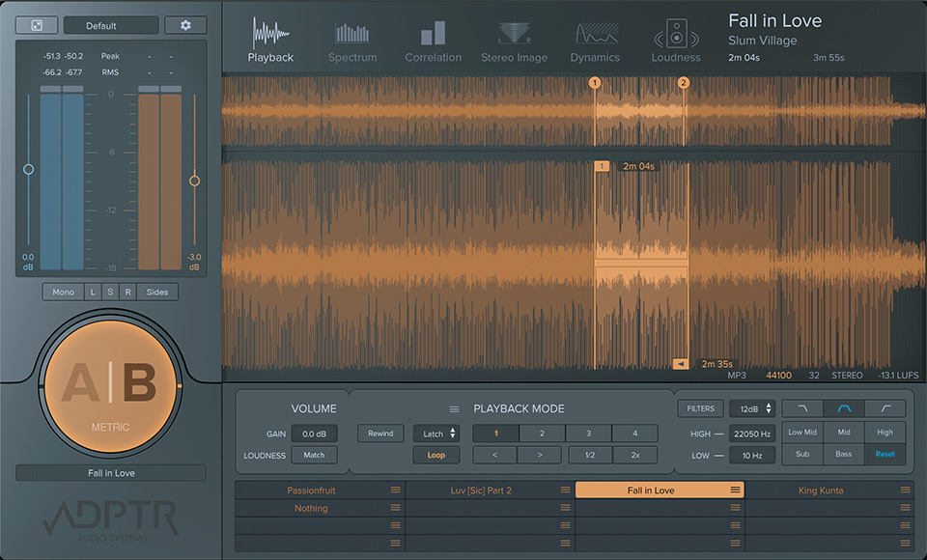Click the ADPTR Audio Systems logo
The image size is (927, 560).
[110, 521]
